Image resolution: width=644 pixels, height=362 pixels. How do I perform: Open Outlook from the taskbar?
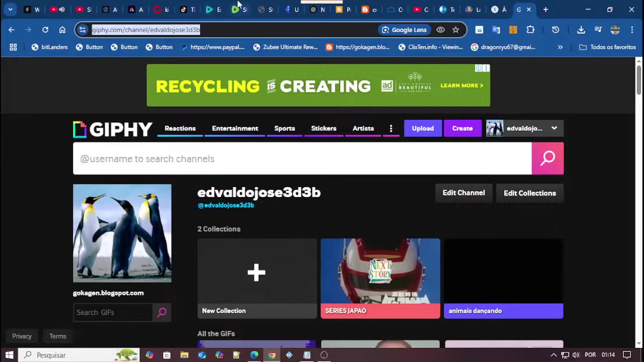(x=202, y=355)
